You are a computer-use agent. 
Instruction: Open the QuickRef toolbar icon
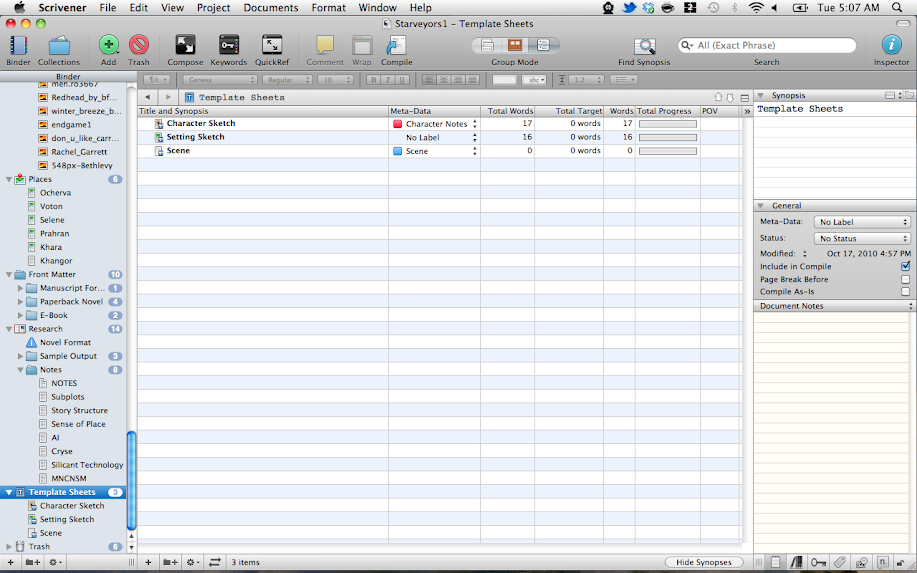click(272, 45)
